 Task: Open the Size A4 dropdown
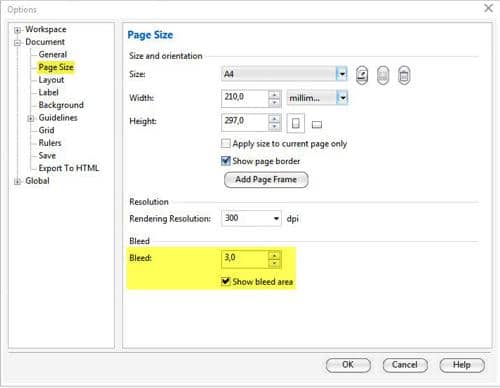point(342,74)
